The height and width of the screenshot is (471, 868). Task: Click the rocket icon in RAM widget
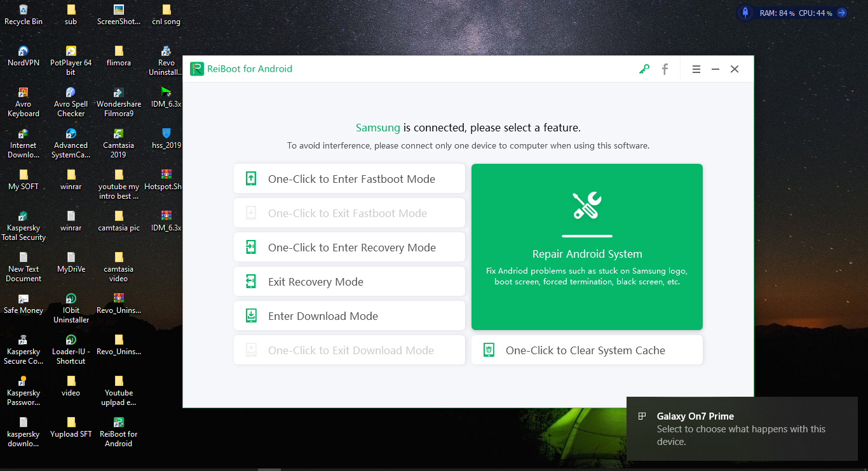[745, 13]
